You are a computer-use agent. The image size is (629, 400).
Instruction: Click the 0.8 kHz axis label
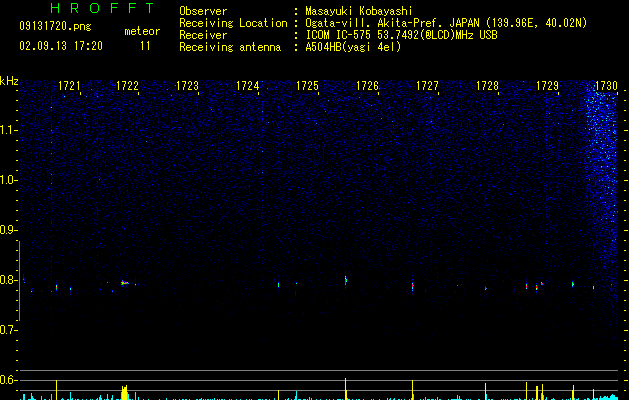(x=9, y=280)
